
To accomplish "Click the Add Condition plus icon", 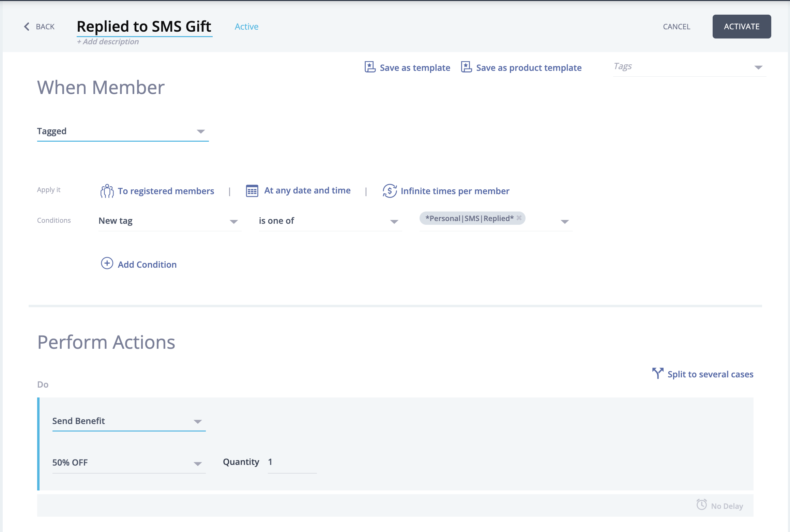I will [x=107, y=263].
